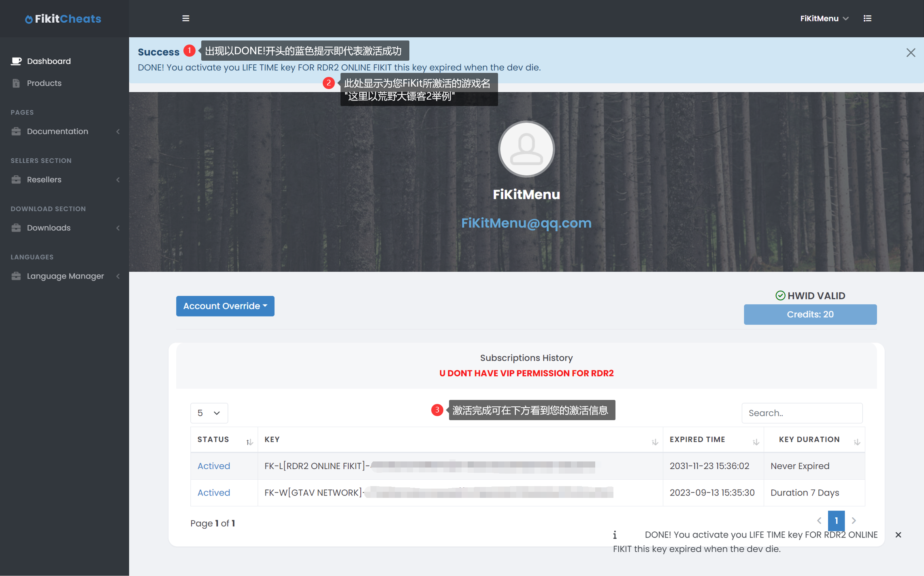Open the FiKitMenu user dropdown

click(824, 18)
